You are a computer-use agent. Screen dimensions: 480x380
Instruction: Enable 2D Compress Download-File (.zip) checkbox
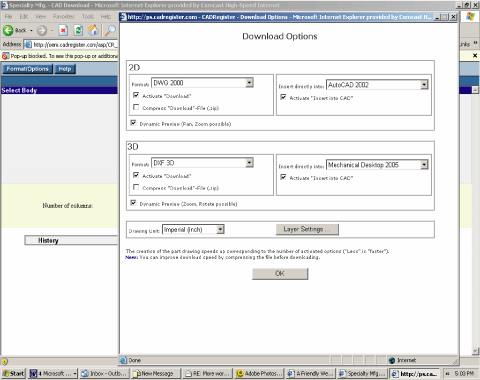pos(136,107)
